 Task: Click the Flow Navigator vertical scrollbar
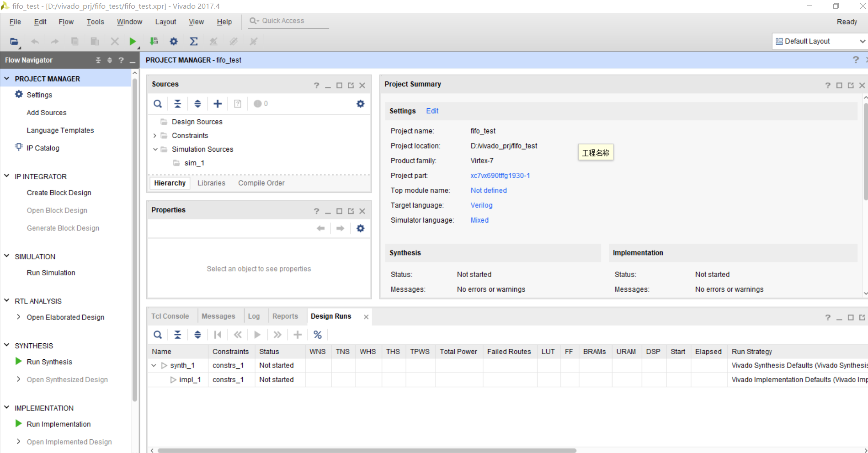pos(135,240)
